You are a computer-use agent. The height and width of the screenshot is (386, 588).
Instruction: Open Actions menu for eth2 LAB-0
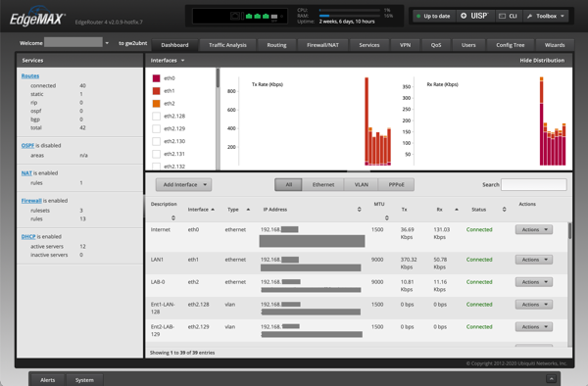pyautogui.click(x=534, y=282)
